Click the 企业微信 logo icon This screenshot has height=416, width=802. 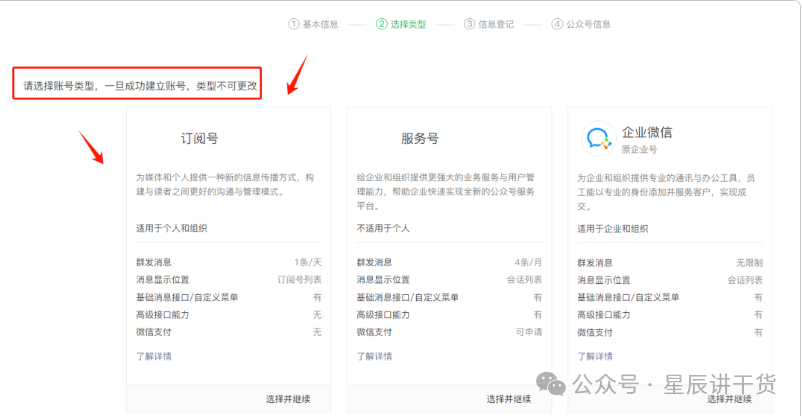598,138
